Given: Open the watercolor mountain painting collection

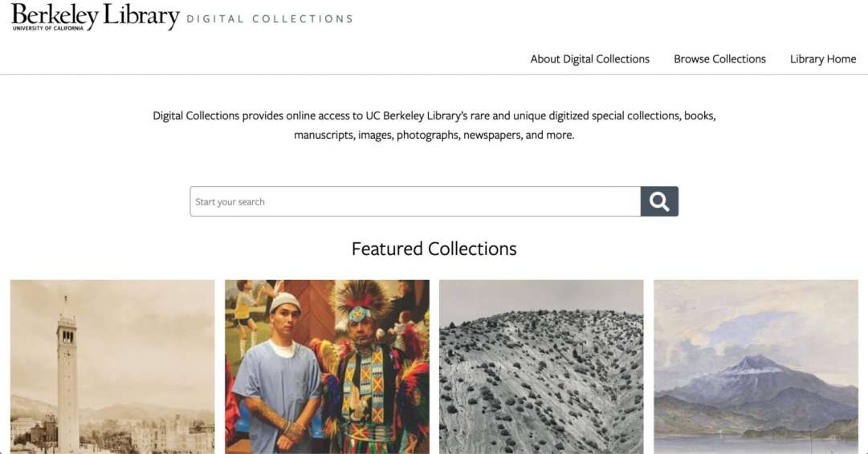Looking at the screenshot, I should click(x=756, y=367).
